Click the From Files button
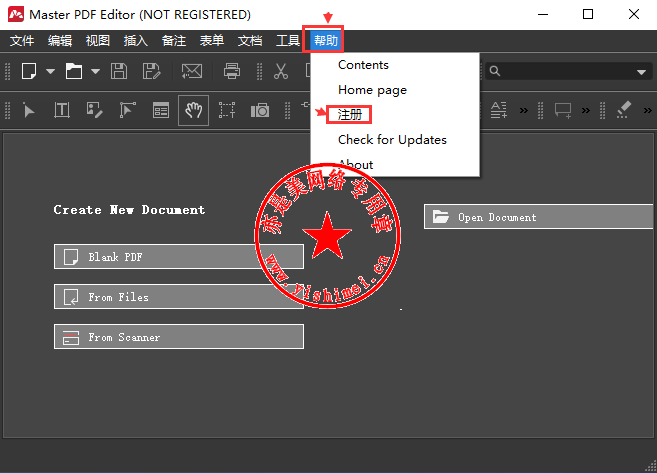657x473 pixels. point(179,297)
